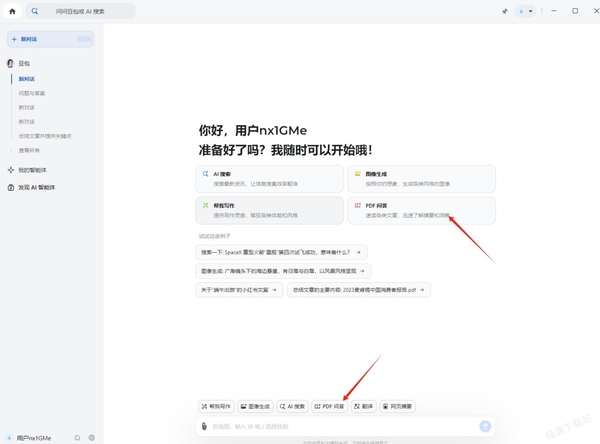Focus the message input field
The width and height of the screenshot is (600, 444).
tap(342, 426)
